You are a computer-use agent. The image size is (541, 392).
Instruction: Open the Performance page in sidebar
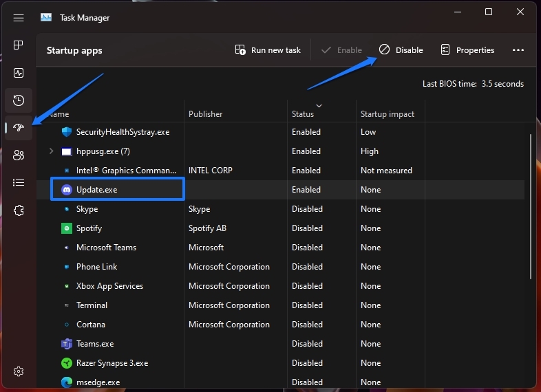(19, 73)
